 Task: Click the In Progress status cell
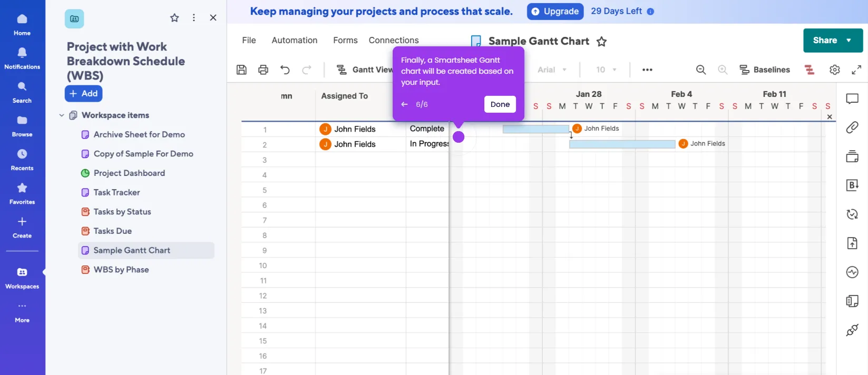(427, 144)
